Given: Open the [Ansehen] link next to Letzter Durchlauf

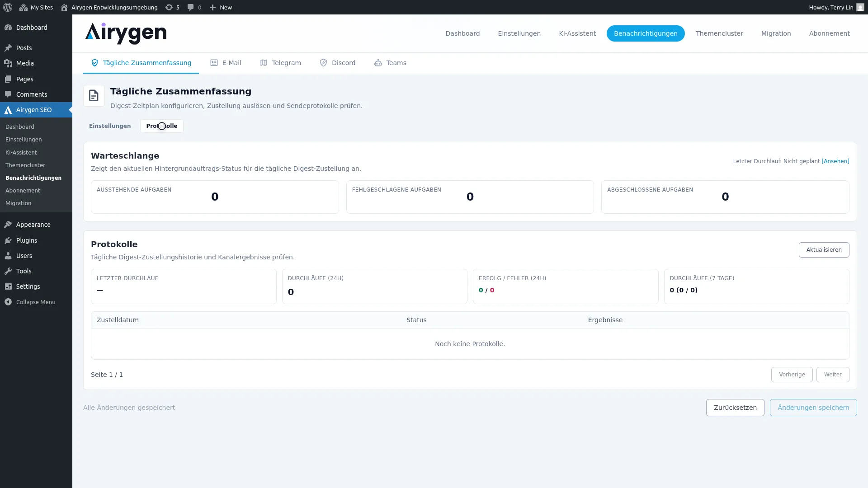Looking at the screenshot, I should tap(835, 161).
